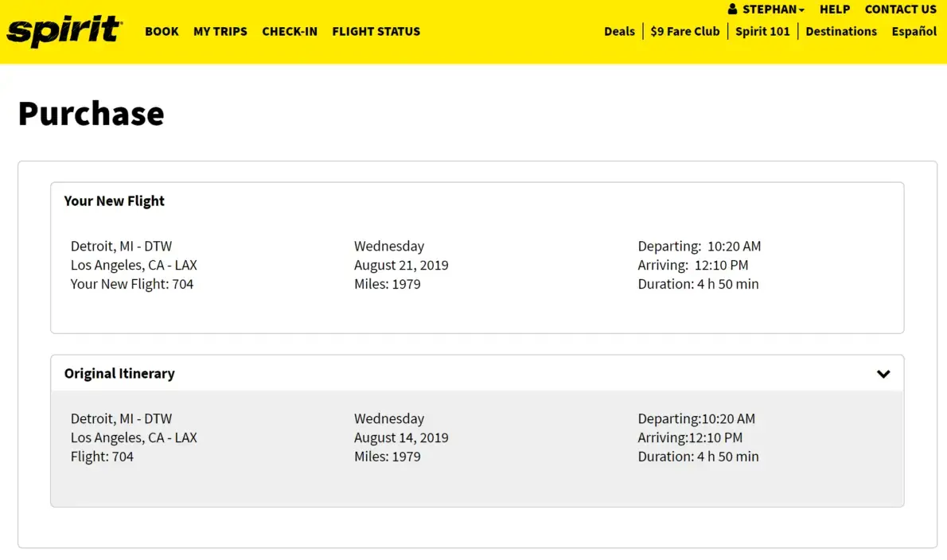Click "Wednesday" in Original Itinerary
The width and height of the screenshot is (947, 560).
(389, 418)
